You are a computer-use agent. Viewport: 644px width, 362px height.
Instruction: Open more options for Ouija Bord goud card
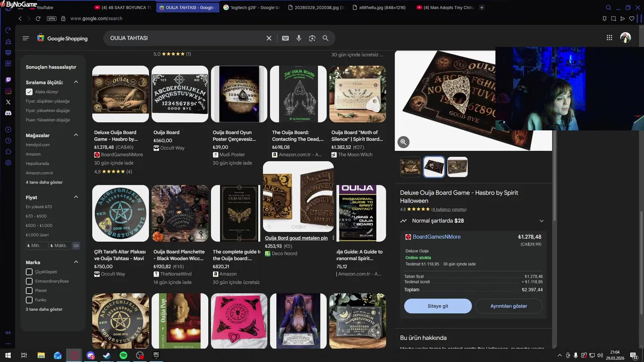click(x=333, y=238)
